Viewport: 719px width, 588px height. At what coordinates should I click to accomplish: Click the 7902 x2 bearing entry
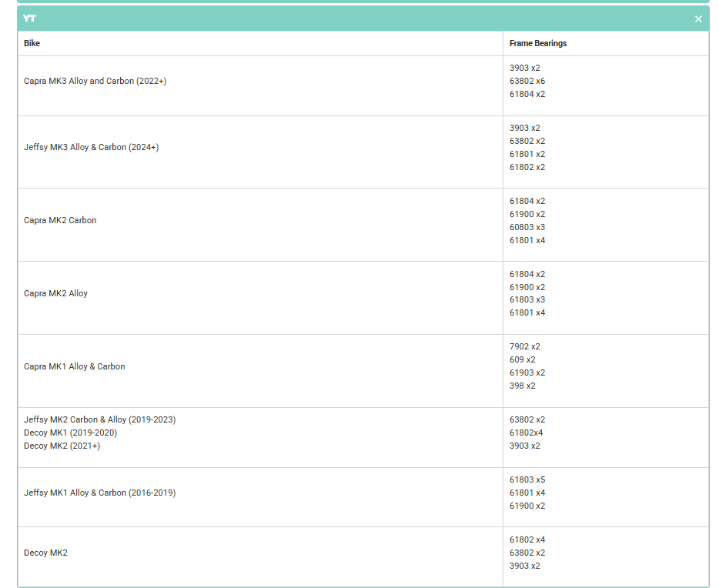click(x=524, y=346)
